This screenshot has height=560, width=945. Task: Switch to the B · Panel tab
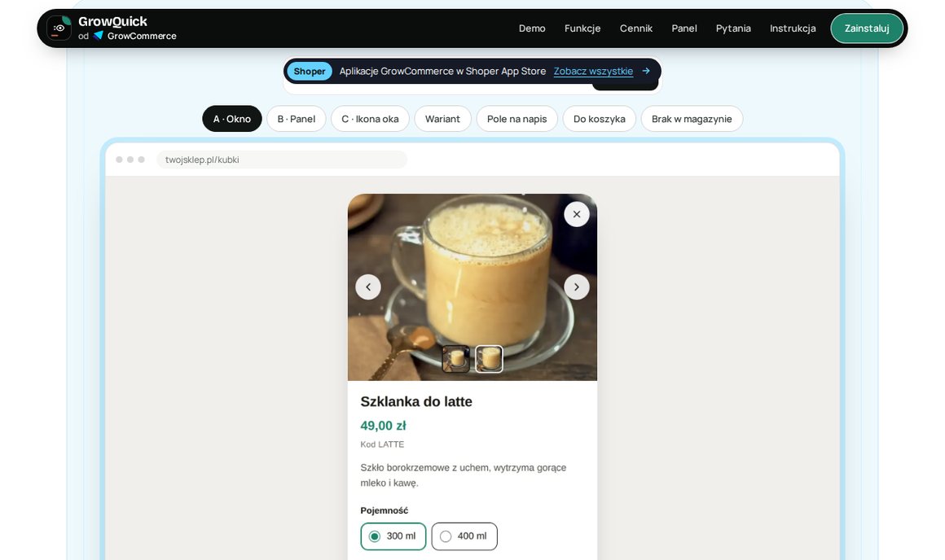(x=297, y=119)
